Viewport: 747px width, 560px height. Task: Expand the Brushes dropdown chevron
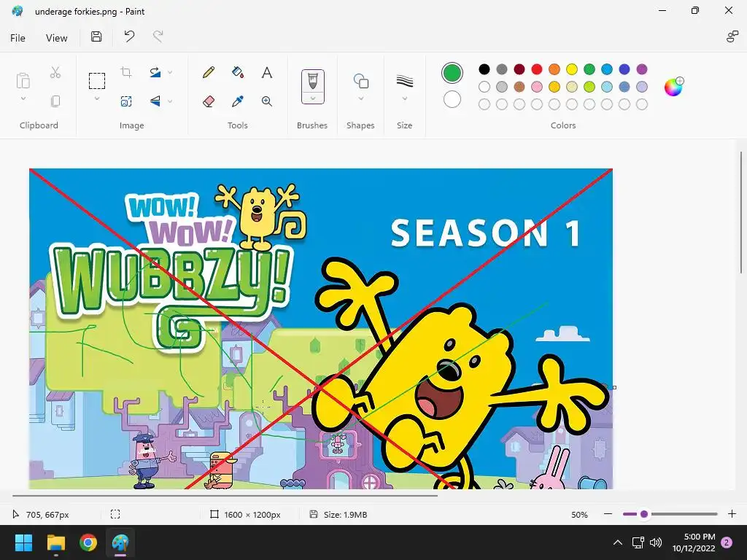point(312,98)
